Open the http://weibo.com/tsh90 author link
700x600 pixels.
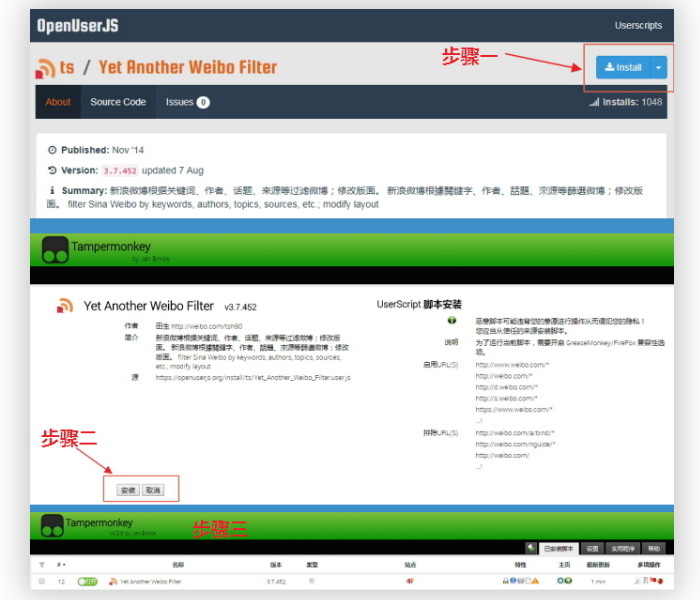tap(207, 326)
